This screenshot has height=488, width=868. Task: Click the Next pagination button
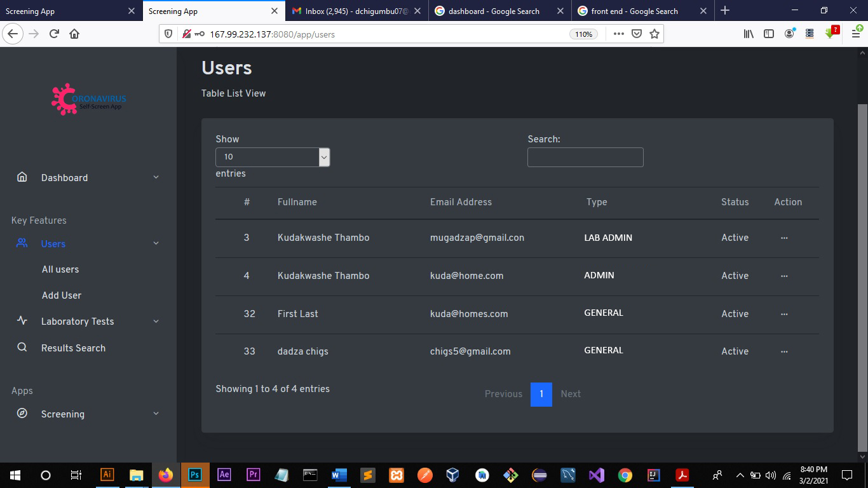coord(571,394)
